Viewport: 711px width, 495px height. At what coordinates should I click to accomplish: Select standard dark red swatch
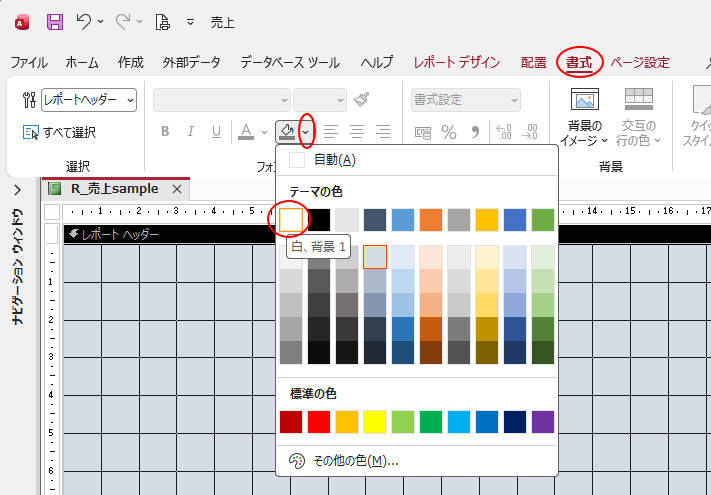tap(291, 422)
